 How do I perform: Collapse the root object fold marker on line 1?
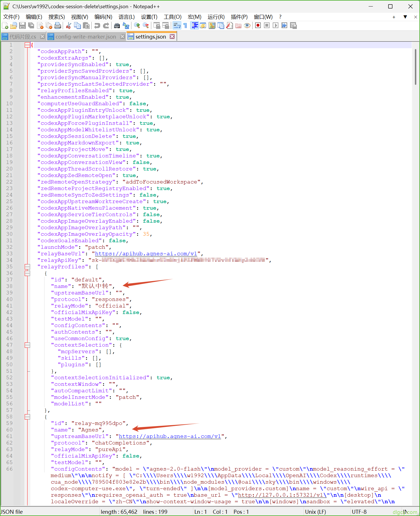coord(27,45)
